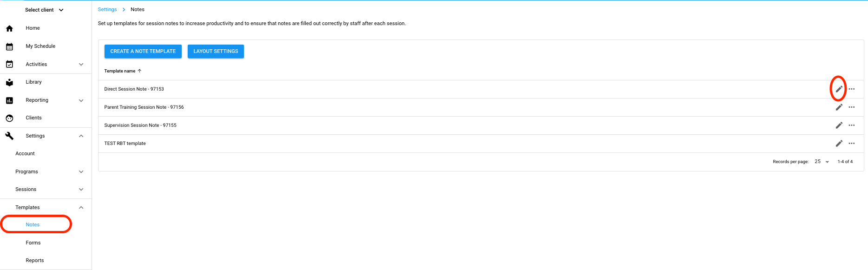Open the Clients page from sidebar
Image resolution: width=868 pixels, height=270 pixels.
pos(33,118)
